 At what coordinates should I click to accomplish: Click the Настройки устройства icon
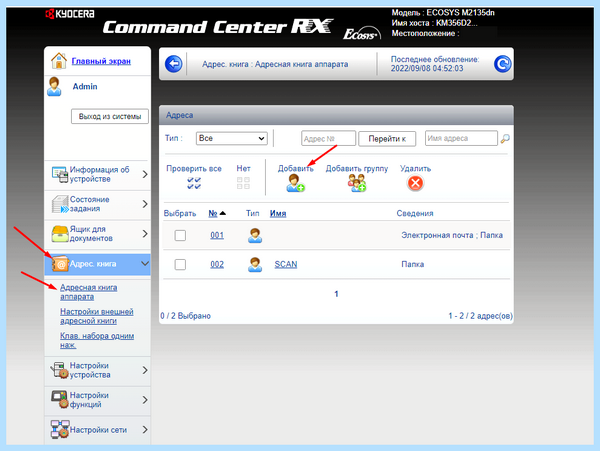tap(59, 370)
